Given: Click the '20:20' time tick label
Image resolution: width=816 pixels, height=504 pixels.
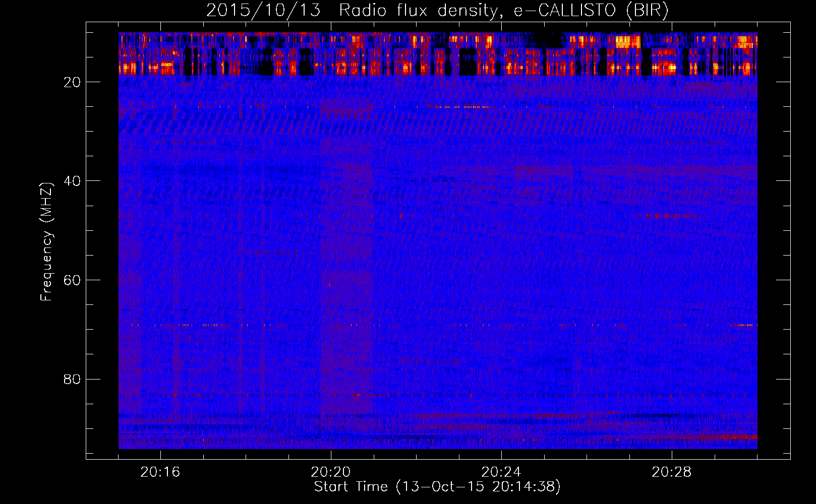Looking at the screenshot, I should [x=331, y=472].
